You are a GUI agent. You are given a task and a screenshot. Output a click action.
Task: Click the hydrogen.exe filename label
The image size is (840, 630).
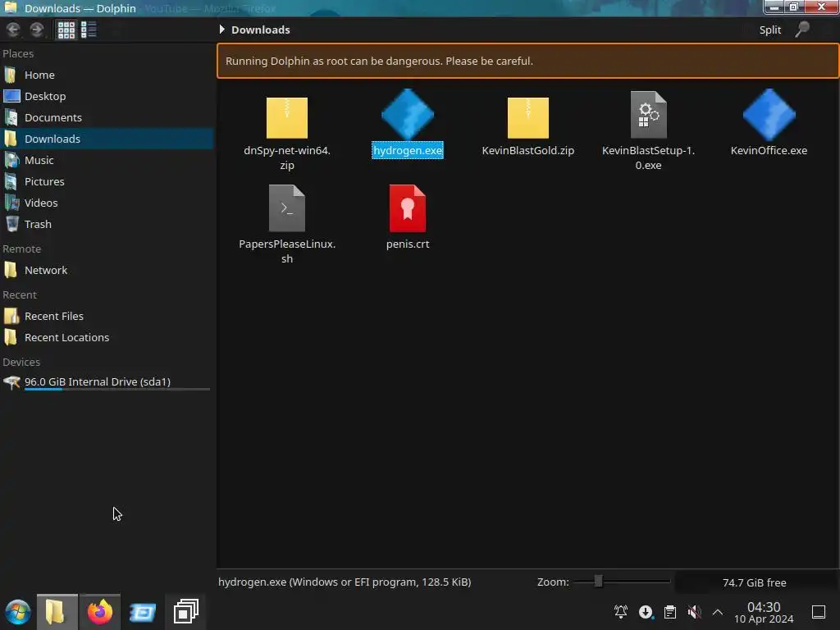[408, 151]
